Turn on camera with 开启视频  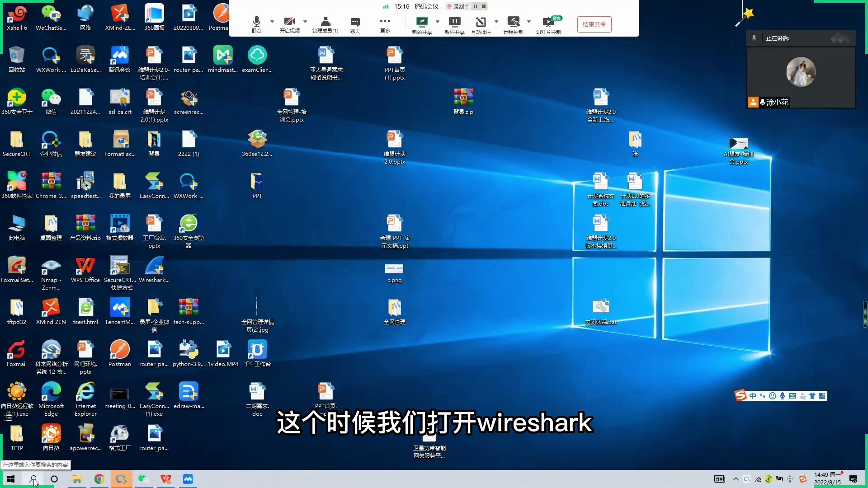click(289, 24)
